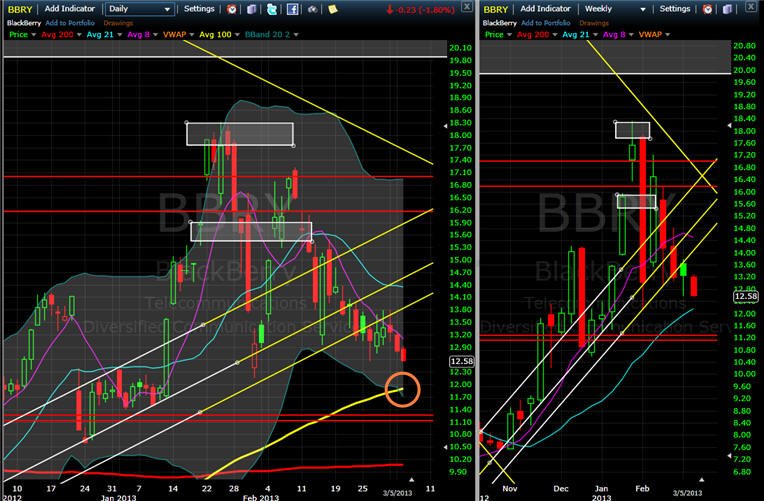
Task: Open the alarm clock icon on Weekly chart
Action: point(707,9)
